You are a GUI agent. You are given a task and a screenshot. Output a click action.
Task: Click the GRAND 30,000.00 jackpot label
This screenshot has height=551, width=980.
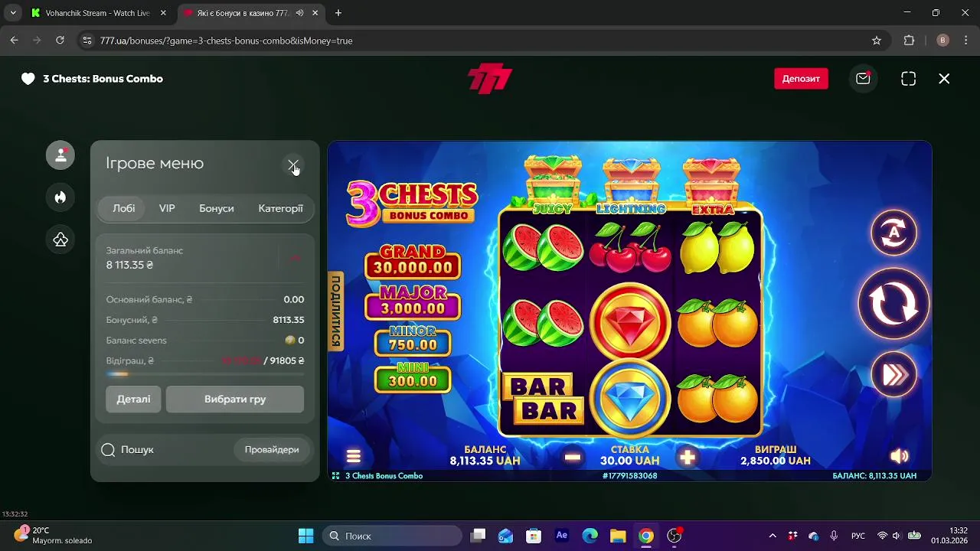412,262
